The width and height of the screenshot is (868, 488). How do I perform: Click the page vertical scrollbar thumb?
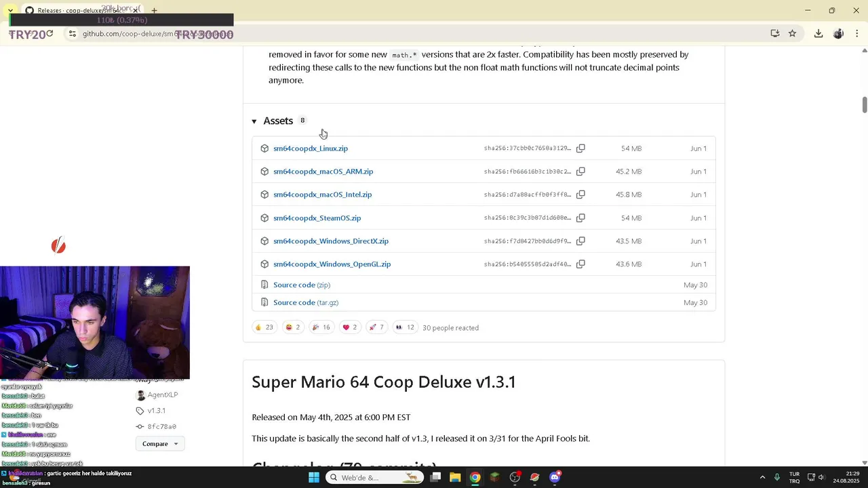tap(865, 105)
